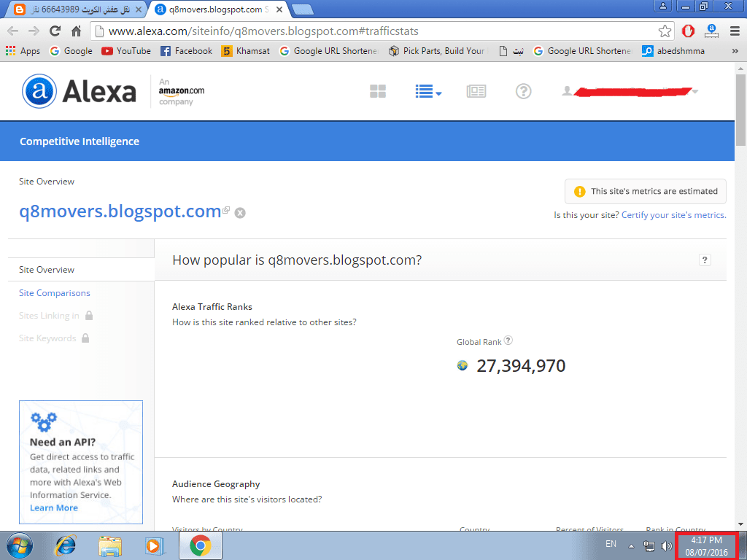The width and height of the screenshot is (747, 560).
Task: Open the list menu dropdown in Alexa header
Action: point(428,91)
